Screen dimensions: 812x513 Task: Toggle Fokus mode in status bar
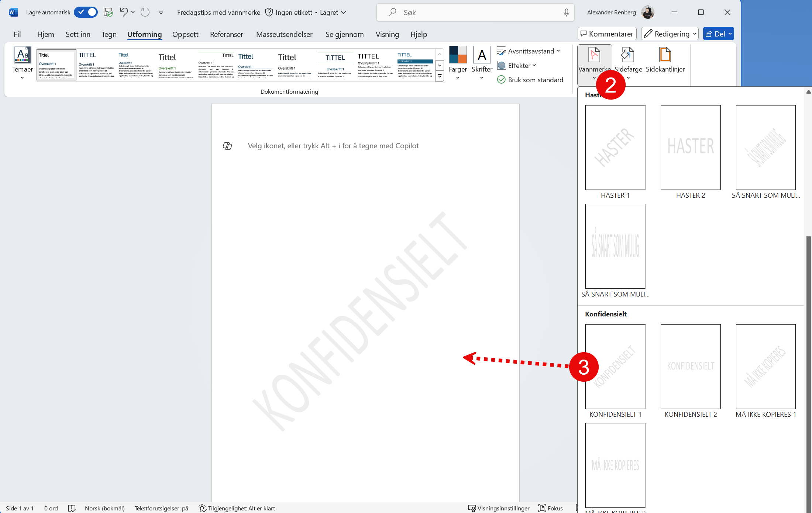tap(551, 508)
